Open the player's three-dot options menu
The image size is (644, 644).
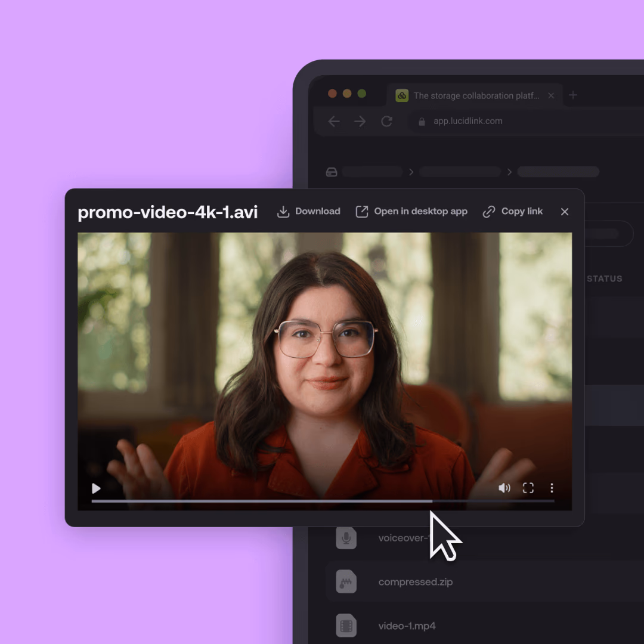tap(552, 488)
